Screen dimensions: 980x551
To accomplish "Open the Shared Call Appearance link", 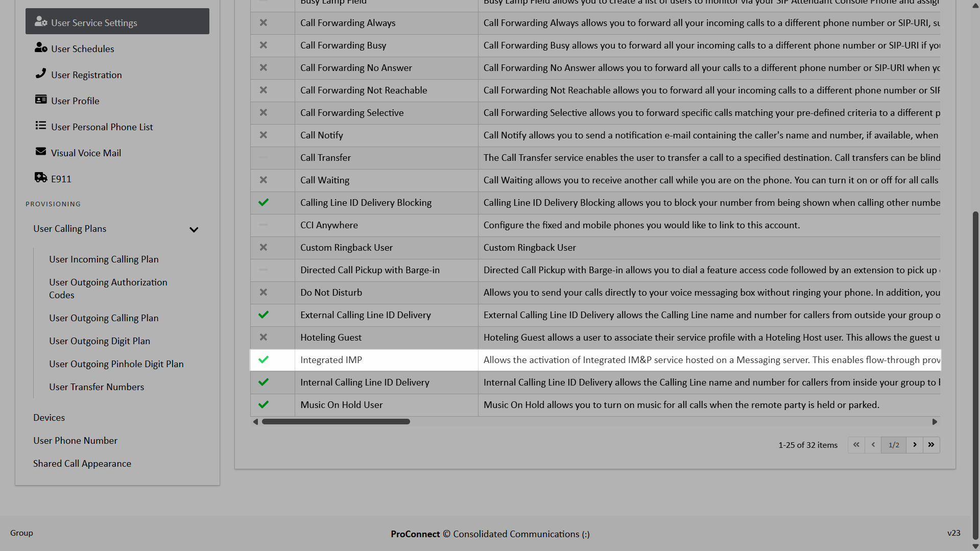I will click(82, 464).
